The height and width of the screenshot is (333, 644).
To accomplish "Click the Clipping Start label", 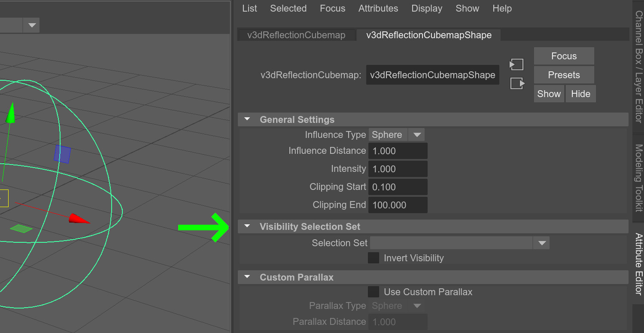I will point(338,187).
